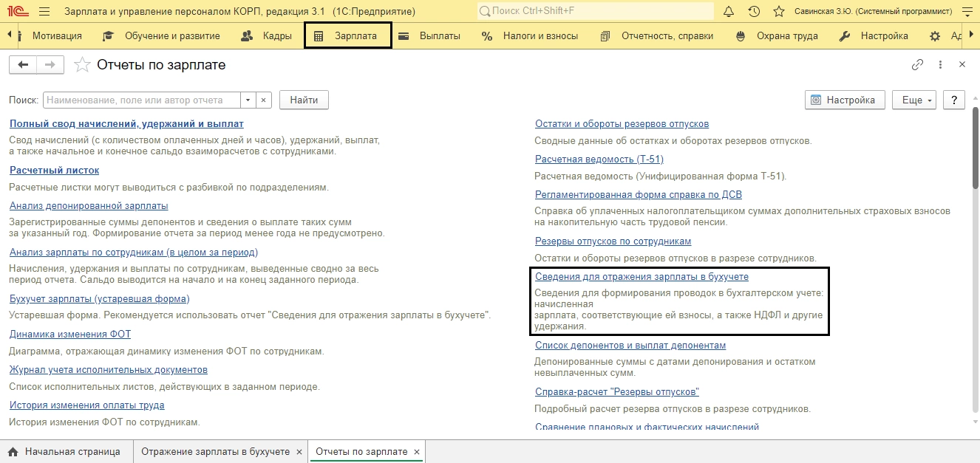Open Остатки и обороты резервов отпусков
The image size is (980, 463).
click(622, 124)
